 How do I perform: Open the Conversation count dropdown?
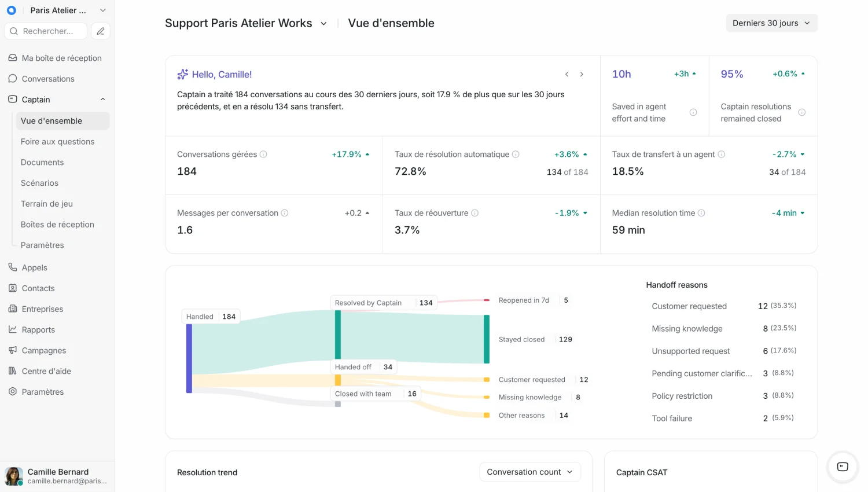click(x=530, y=472)
